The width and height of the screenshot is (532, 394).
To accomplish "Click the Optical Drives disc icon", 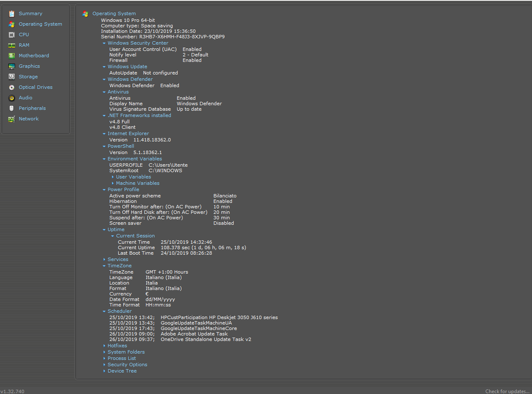I will tap(11, 87).
